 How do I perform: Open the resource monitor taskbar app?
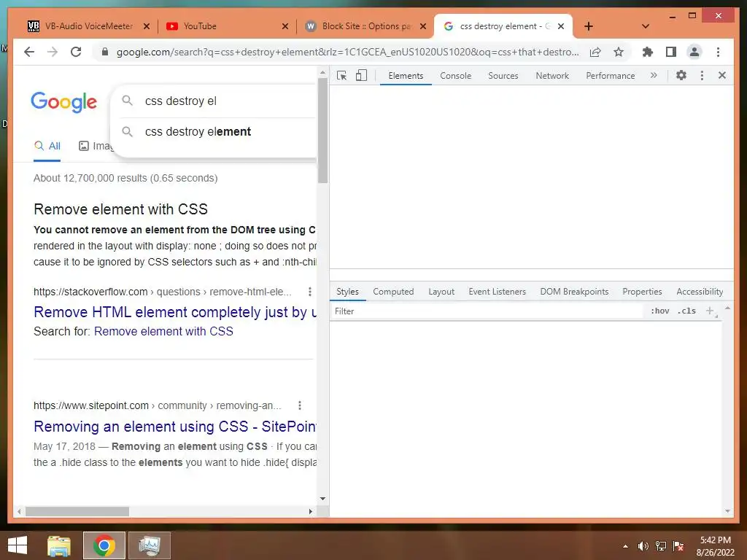[x=149, y=545]
